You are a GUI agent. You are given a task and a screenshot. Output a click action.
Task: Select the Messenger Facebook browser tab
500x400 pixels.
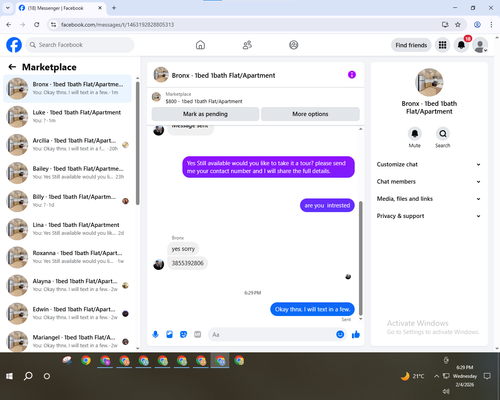point(60,8)
